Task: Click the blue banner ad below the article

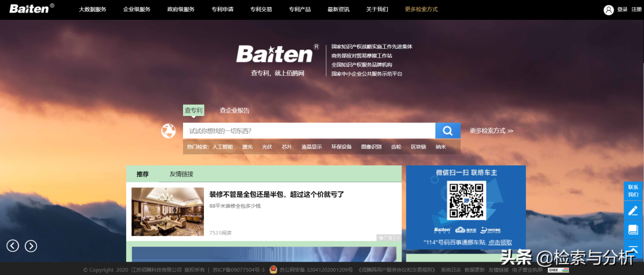Action: point(264,254)
